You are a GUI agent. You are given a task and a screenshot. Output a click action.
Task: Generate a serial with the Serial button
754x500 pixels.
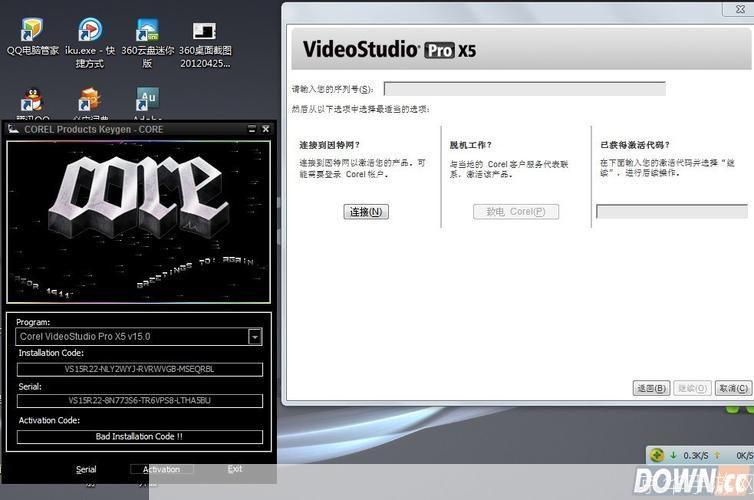[x=86, y=469]
